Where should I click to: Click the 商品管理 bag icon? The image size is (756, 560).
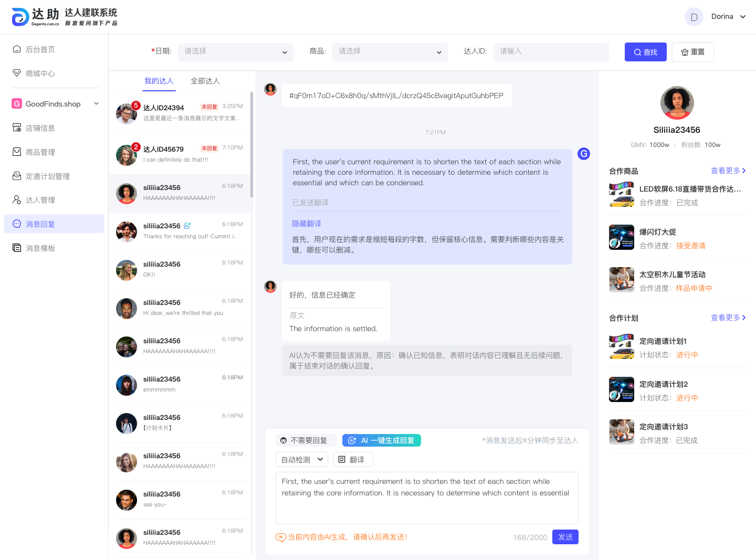17,152
